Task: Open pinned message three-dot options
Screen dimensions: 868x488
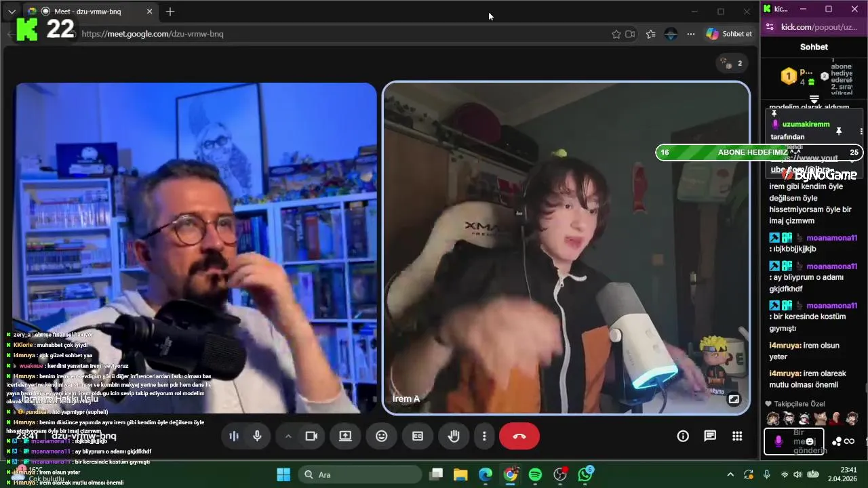Action: coord(861,131)
